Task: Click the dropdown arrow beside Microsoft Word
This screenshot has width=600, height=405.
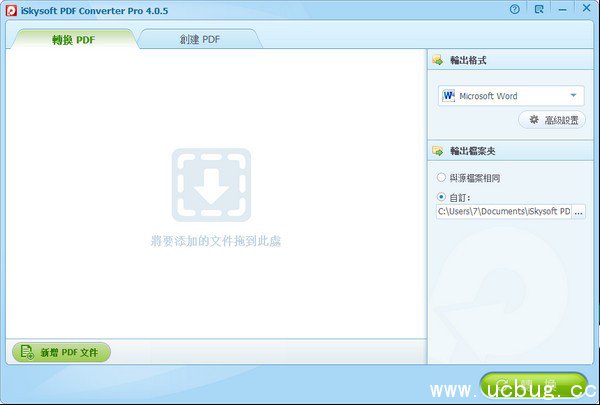Action: point(574,96)
